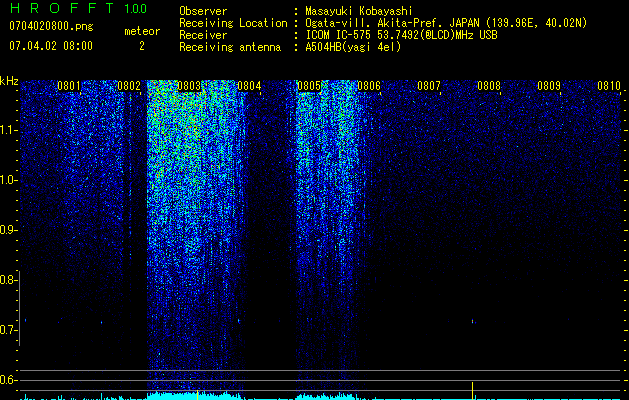This screenshot has width=629, height=400.
Task: Click the 0.9 frequency axis label
Action: tap(8, 230)
